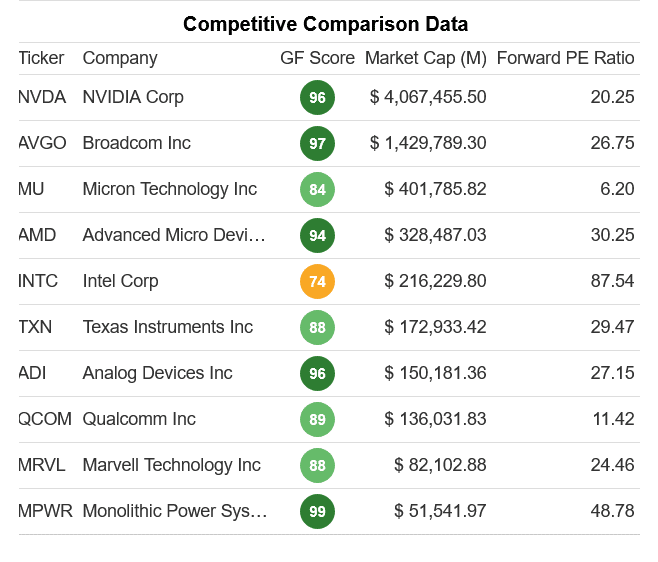The image size is (658, 562).
Task: Sort by Forward PE Ratio column header
Action: [x=565, y=58]
